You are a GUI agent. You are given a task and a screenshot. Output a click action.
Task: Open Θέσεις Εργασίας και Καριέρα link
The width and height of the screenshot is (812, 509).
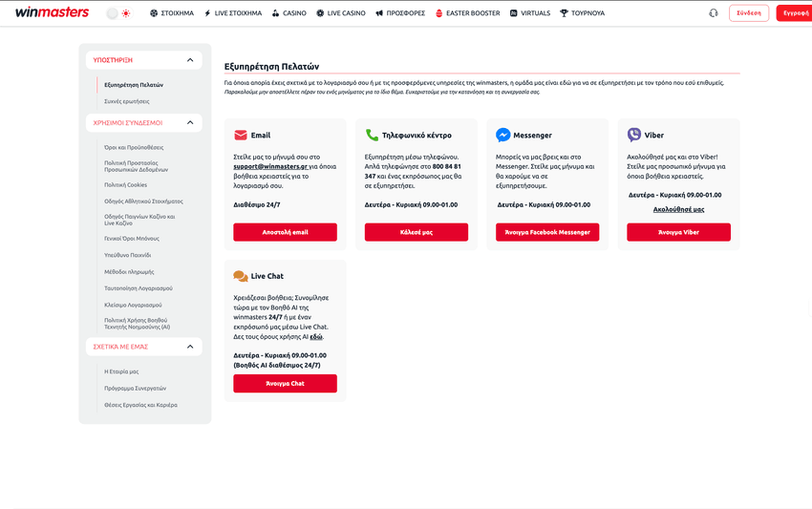click(140, 405)
